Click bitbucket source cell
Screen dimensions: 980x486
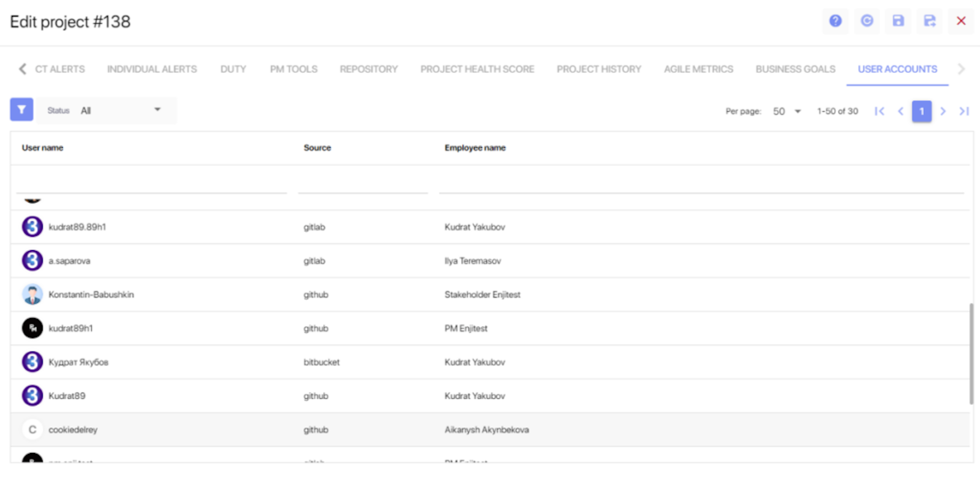(x=322, y=362)
